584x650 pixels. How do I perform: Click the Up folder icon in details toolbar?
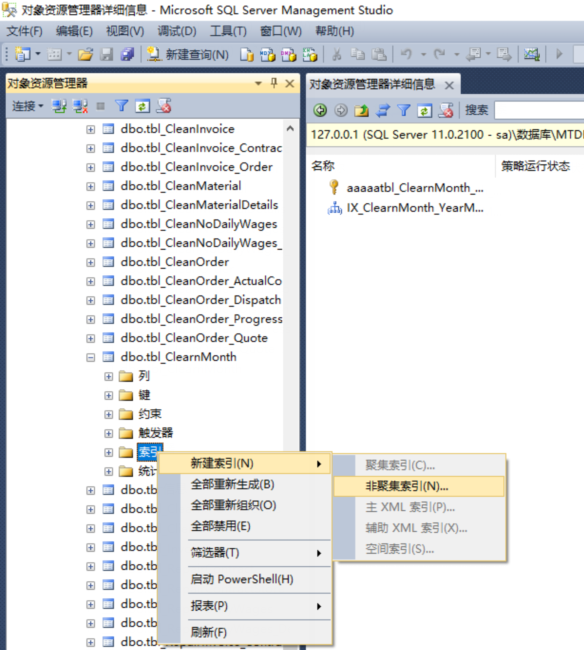[361, 110]
